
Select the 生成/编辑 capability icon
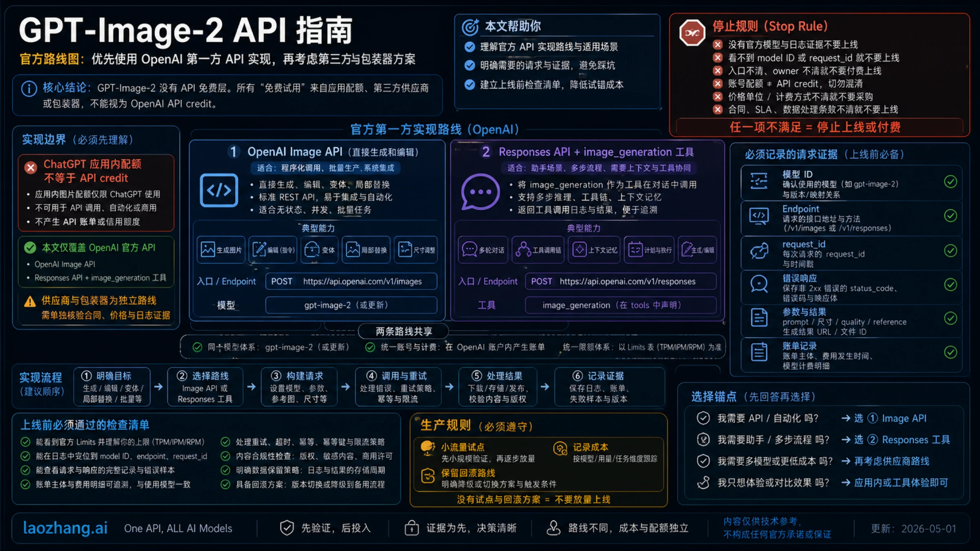pos(687,249)
